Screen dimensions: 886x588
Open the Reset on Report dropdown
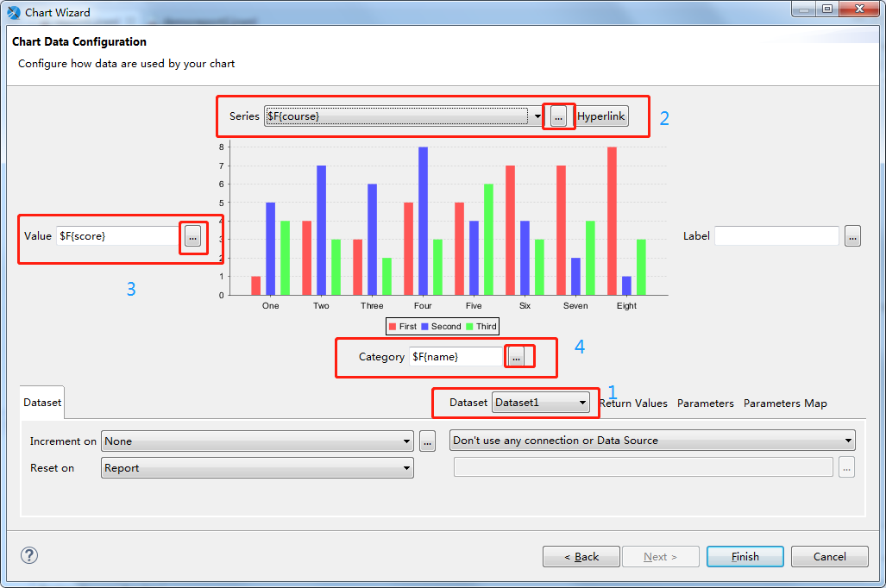(405, 466)
